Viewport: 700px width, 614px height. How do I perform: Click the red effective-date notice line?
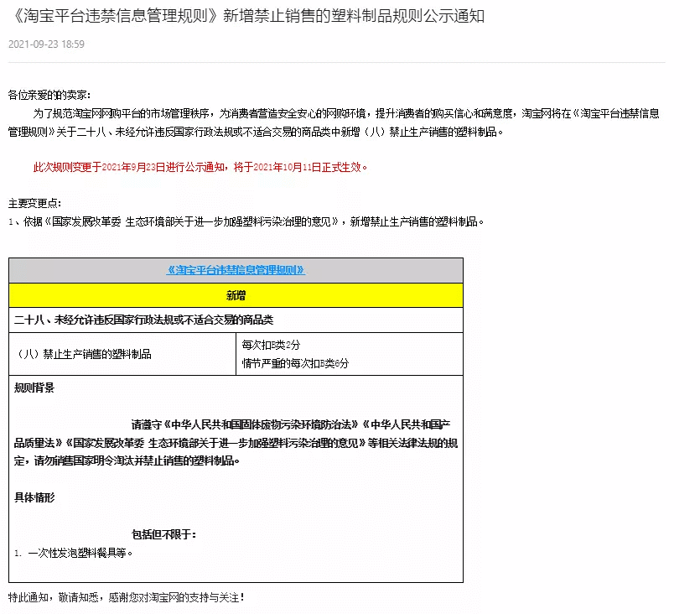pos(200,168)
